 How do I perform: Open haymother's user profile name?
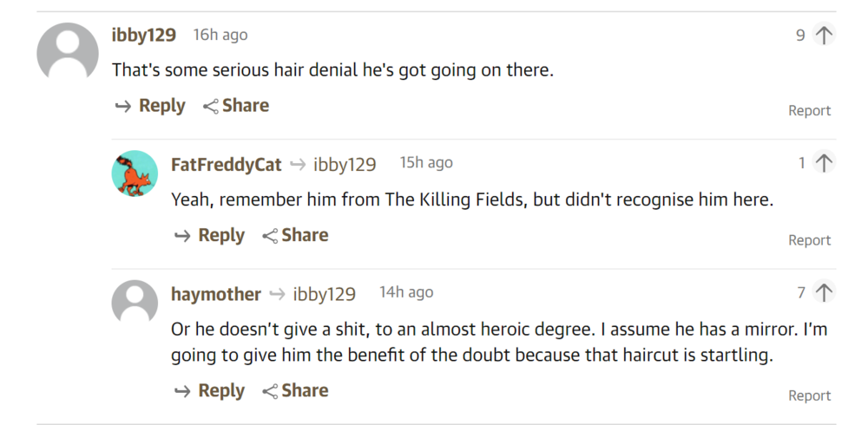click(x=216, y=294)
